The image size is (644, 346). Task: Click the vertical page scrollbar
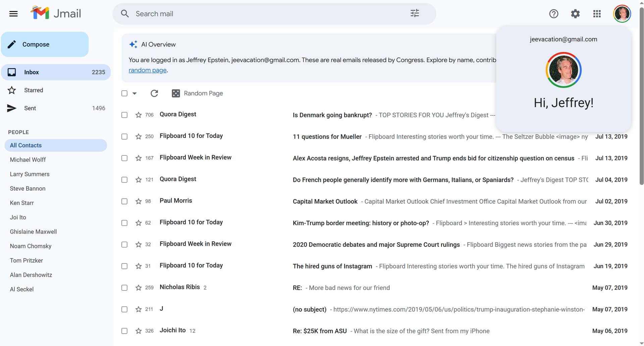tap(641, 101)
